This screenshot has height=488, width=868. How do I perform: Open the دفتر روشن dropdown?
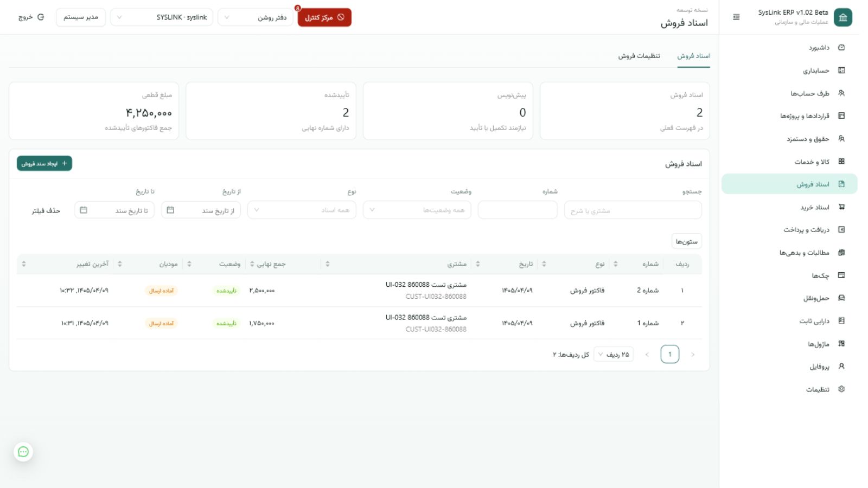(255, 17)
